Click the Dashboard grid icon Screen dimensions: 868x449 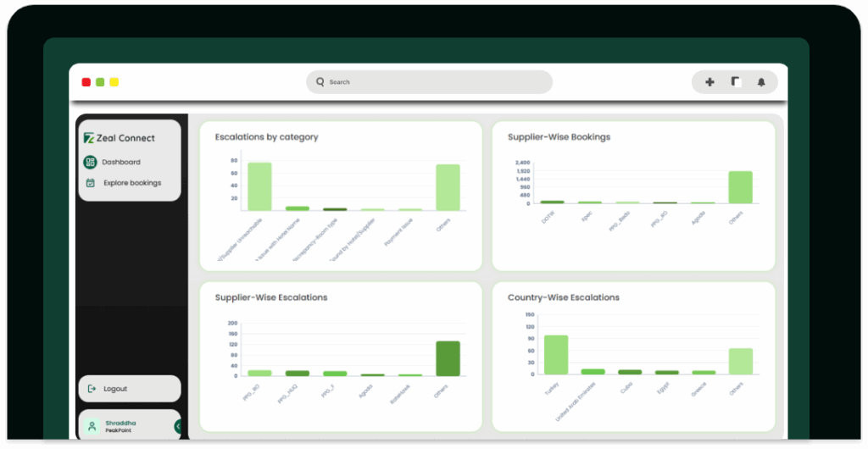[x=90, y=162]
